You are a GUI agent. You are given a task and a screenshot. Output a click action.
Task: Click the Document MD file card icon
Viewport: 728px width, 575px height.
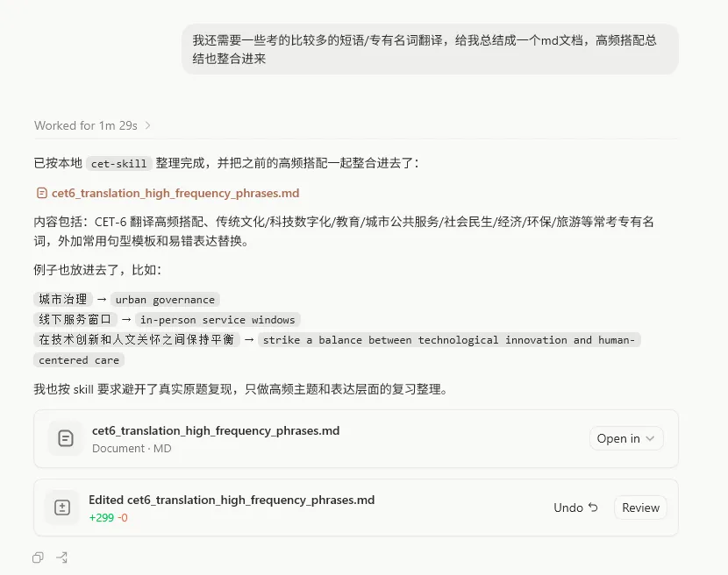point(66,438)
